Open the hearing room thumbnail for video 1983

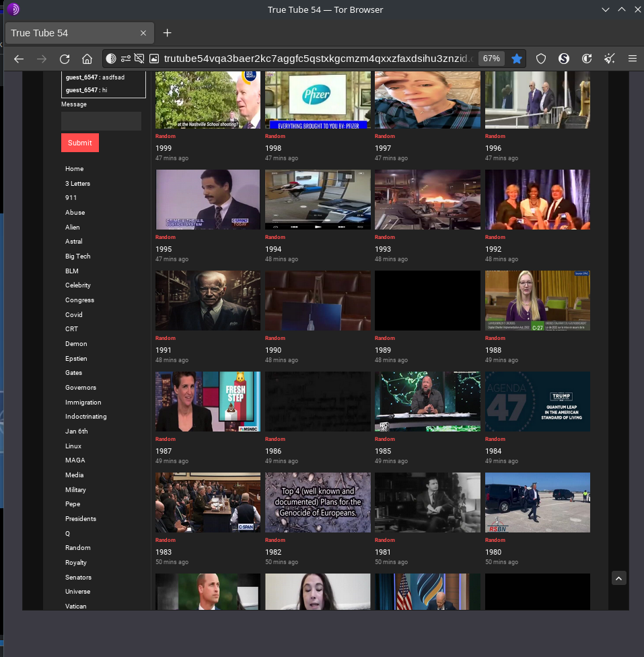coord(208,502)
